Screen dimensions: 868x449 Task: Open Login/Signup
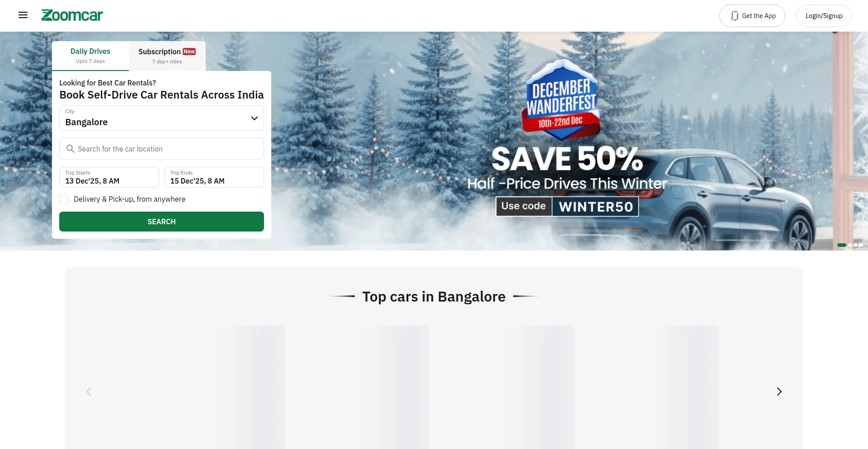824,16
